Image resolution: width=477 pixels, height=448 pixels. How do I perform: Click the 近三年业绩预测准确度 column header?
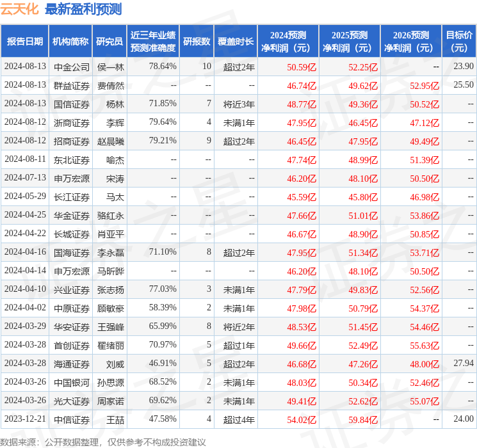pos(153,42)
